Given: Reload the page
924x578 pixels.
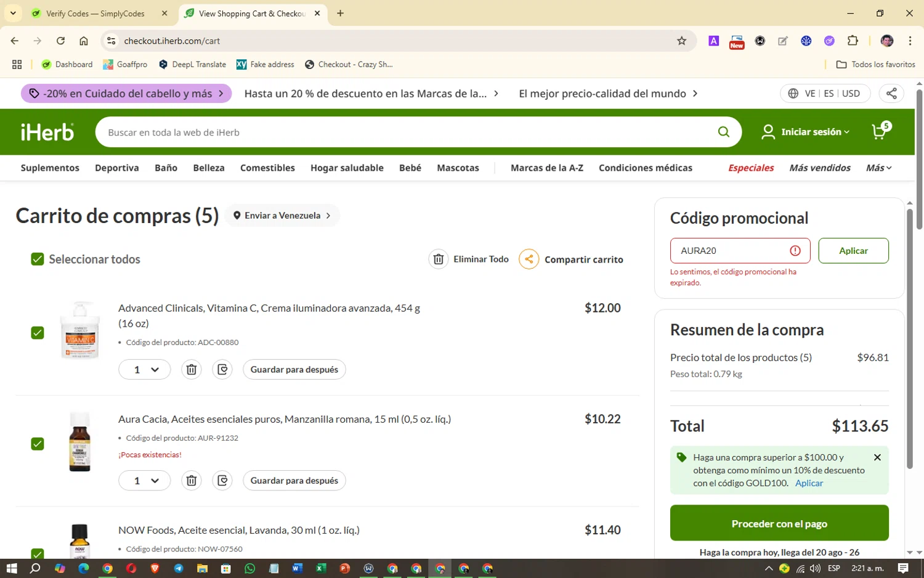Looking at the screenshot, I should [x=60, y=41].
